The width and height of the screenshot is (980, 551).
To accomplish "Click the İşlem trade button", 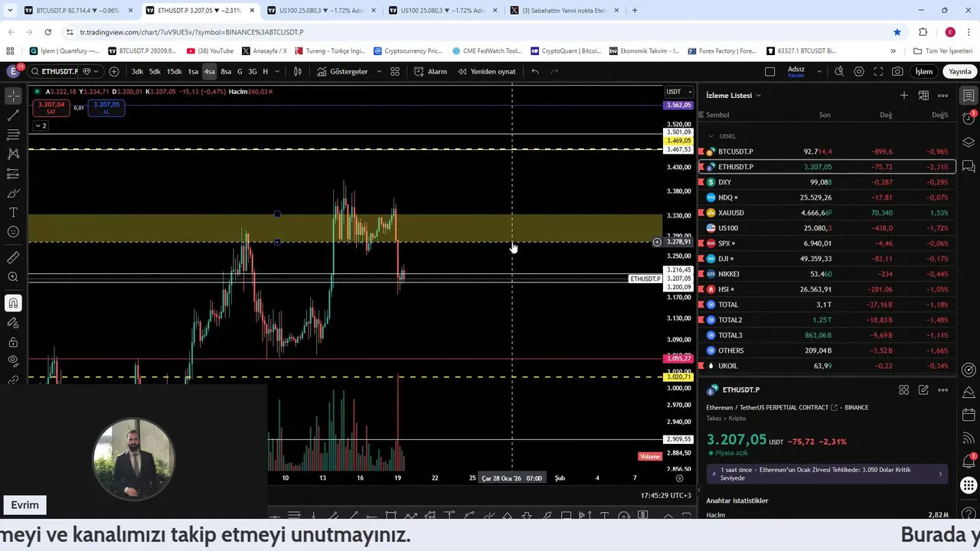I will (924, 71).
